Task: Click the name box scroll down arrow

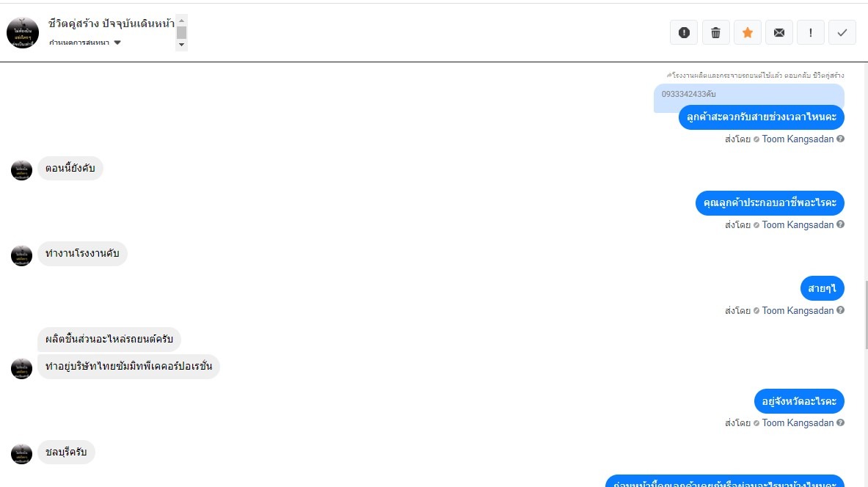Action: 181,45
